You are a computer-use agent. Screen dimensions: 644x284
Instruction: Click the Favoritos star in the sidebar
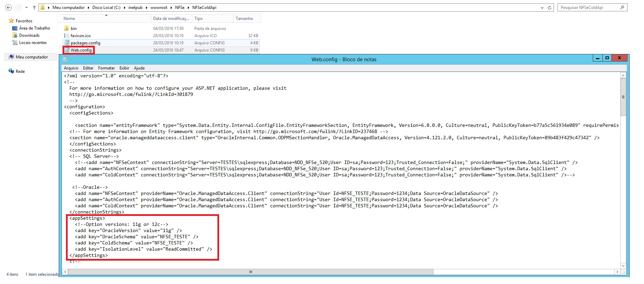(11, 21)
